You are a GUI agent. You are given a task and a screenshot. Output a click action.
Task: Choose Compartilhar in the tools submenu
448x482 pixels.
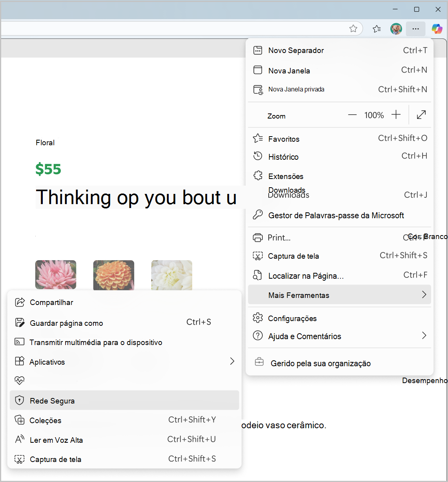pos(124,302)
